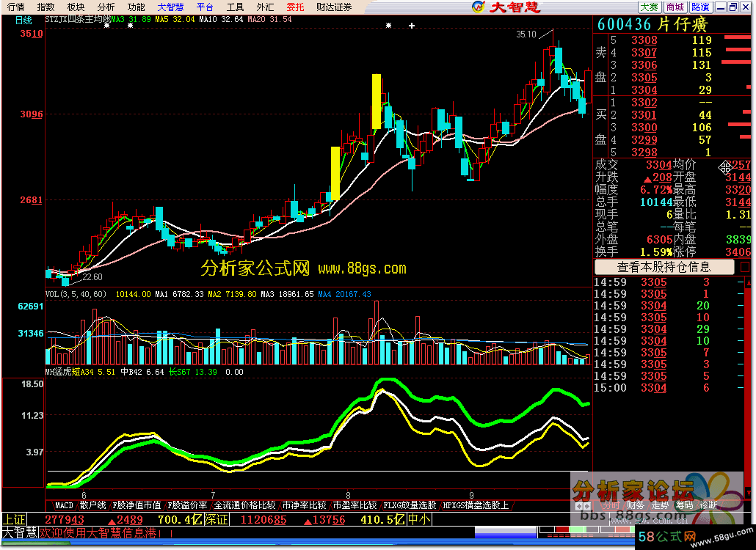The width and height of the screenshot is (756, 550).
Task: Open the 财达证券 menu
Action: [334, 7]
